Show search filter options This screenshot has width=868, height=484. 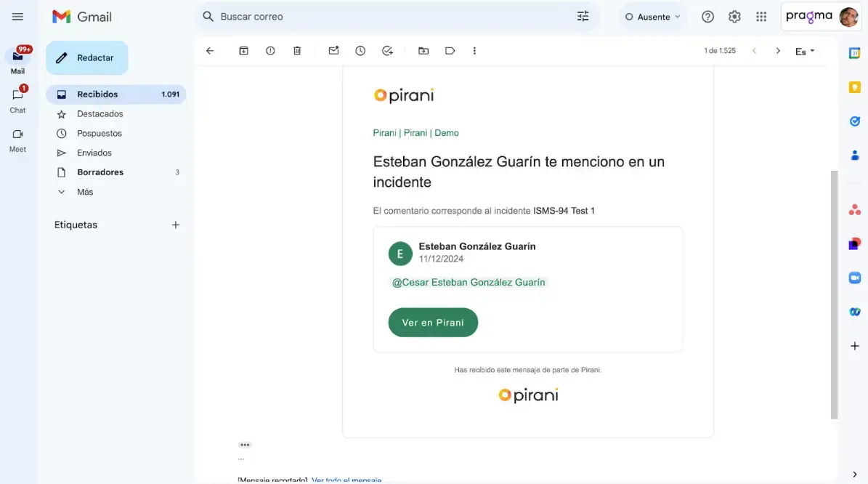click(583, 17)
